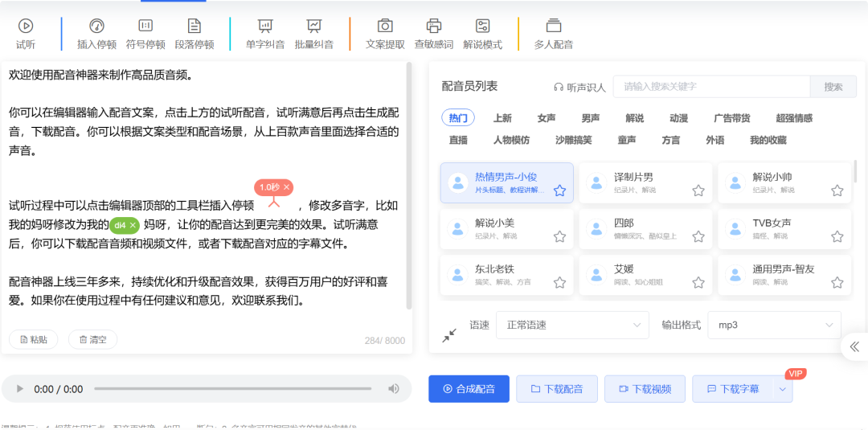
Task: Open the 输出格式 mp3 format dropdown
Action: (774, 325)
